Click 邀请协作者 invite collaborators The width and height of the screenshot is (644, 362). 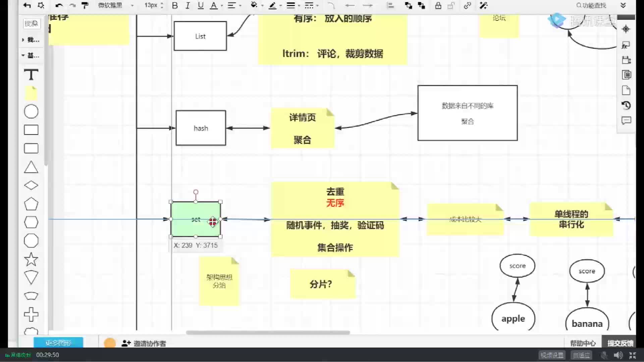tap(144, 344)
